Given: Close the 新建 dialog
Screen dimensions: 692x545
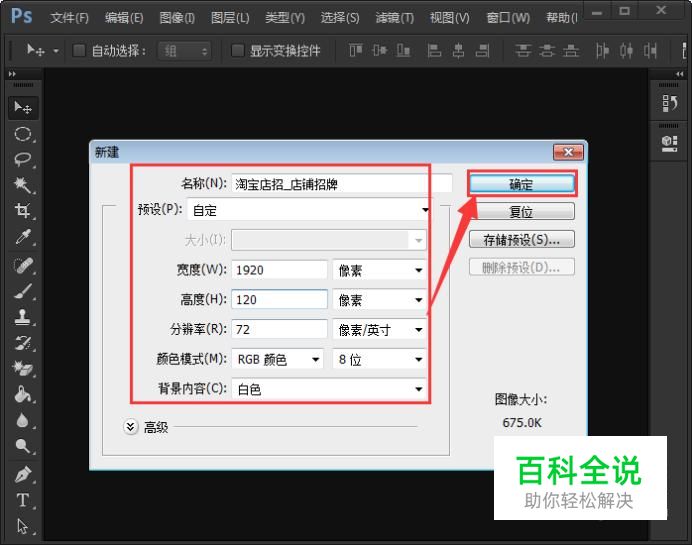Looking at the screenshot, I should pos(568,152).
